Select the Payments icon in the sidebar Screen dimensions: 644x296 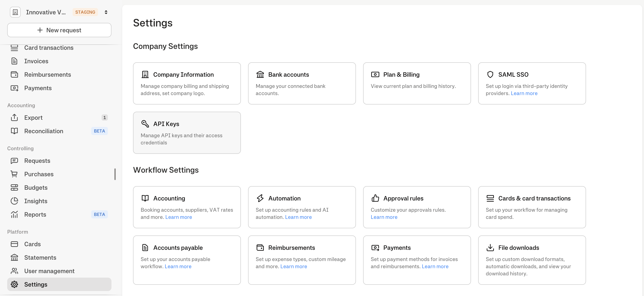[14, 88]
